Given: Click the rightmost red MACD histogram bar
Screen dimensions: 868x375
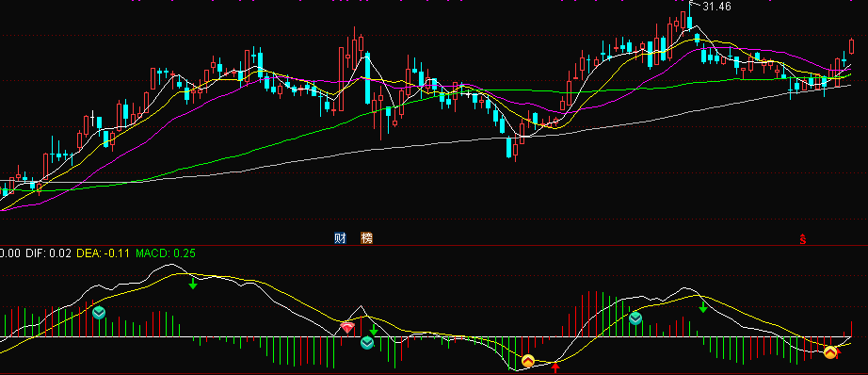Looking at the screenshot, I should tap(851, 329).
